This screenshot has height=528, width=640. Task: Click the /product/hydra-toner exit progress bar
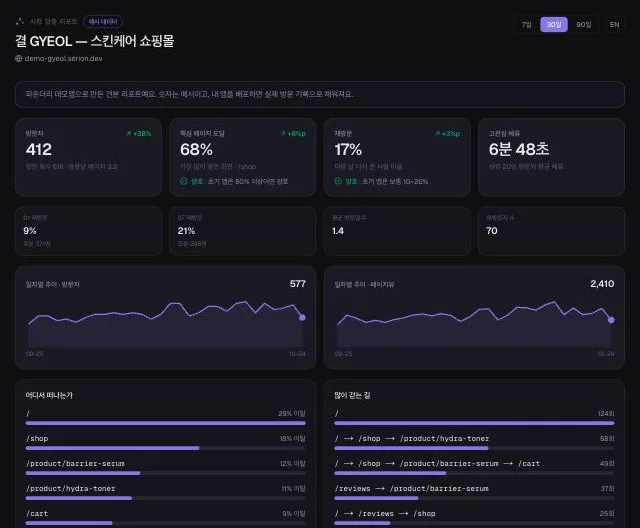click(x=165, y=498)
